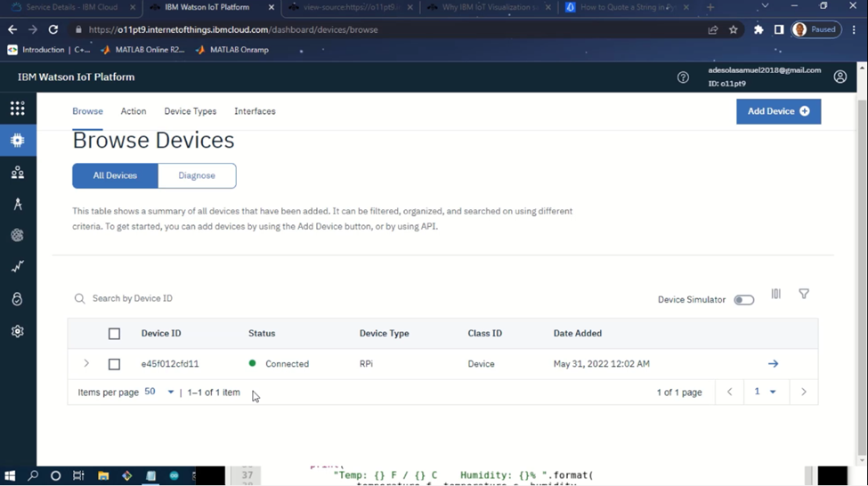Select the All Devices button
This screenshot has width=868, height=486.
click(x=115, y=175)
